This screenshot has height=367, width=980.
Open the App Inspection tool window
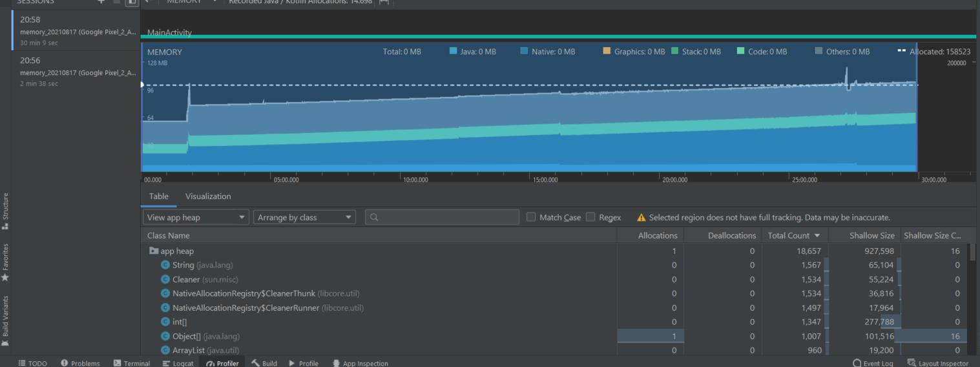[x=360, y=363]
